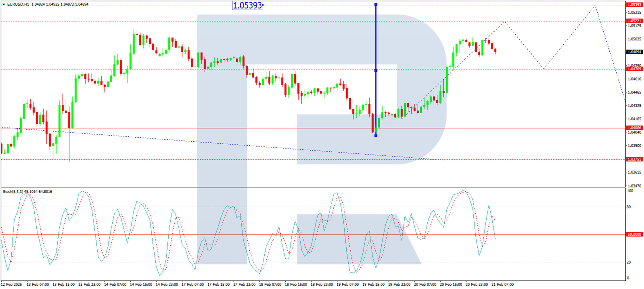Viewport: 644px width, 289px height.
Task: Click the black 1.04894 current price tag
Action: pos(634,52)
